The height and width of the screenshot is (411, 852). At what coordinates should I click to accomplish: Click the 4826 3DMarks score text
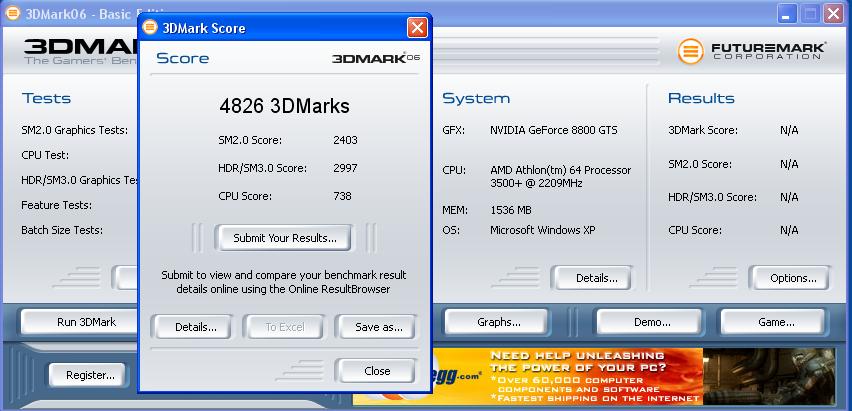284,106
